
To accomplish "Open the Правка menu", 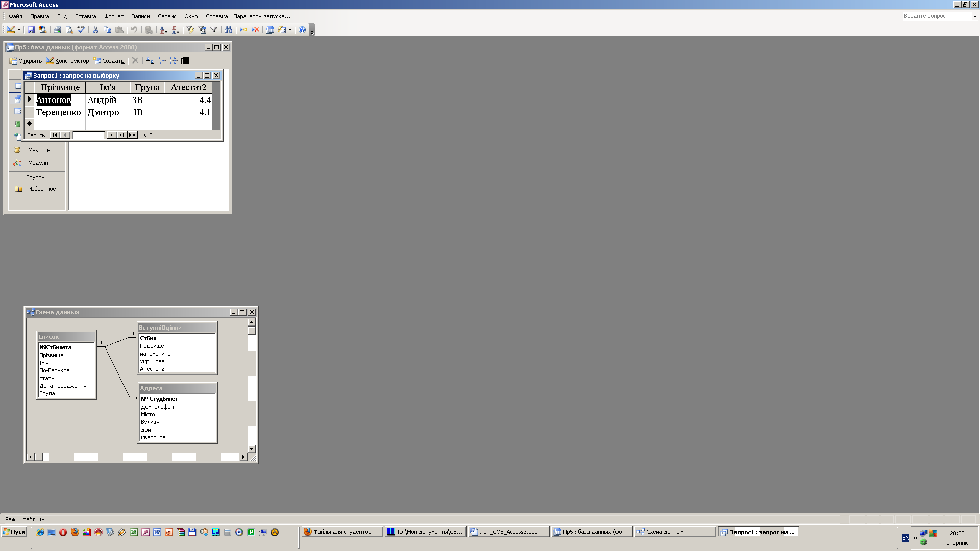I will tap(39, 16).
